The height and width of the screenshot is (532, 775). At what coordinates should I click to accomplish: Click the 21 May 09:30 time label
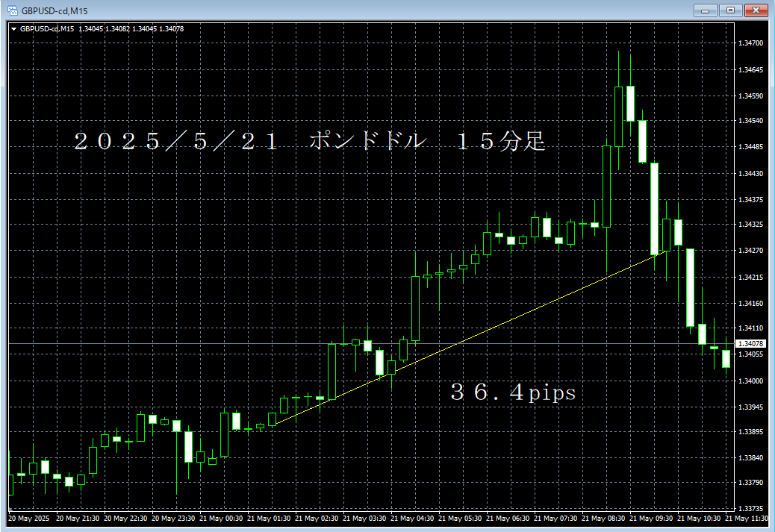pyautogui.click(x=652, y=518)
